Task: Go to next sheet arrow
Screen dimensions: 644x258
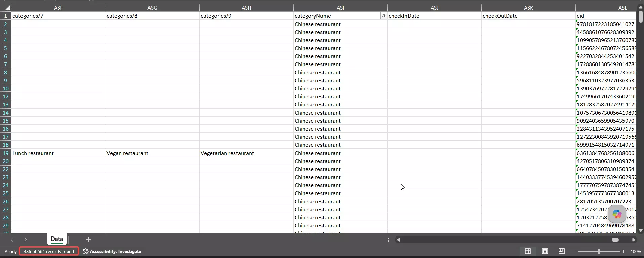Action: (x=26, y=240)
